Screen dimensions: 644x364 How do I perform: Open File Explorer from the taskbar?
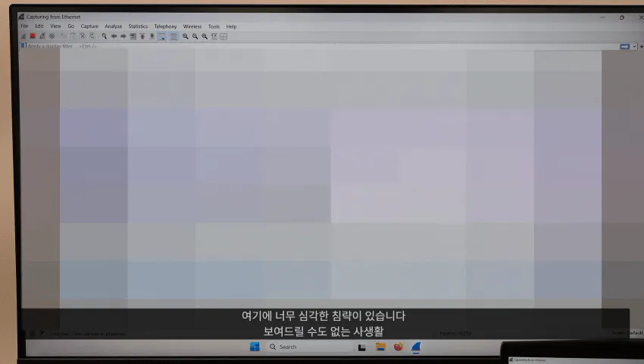[380, 347]
